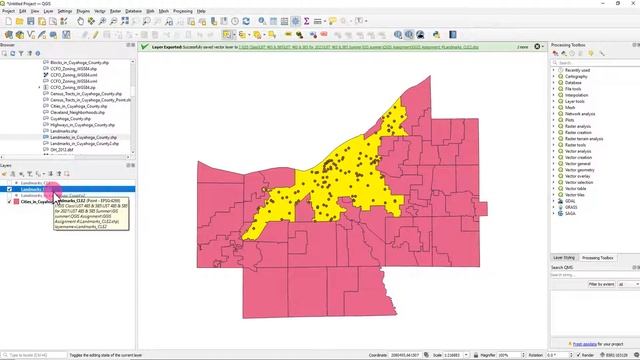The height and width of the screenshot is (360, 640).
Task: Expand the Raster analysis toolbox group
Action: point(554,126)
